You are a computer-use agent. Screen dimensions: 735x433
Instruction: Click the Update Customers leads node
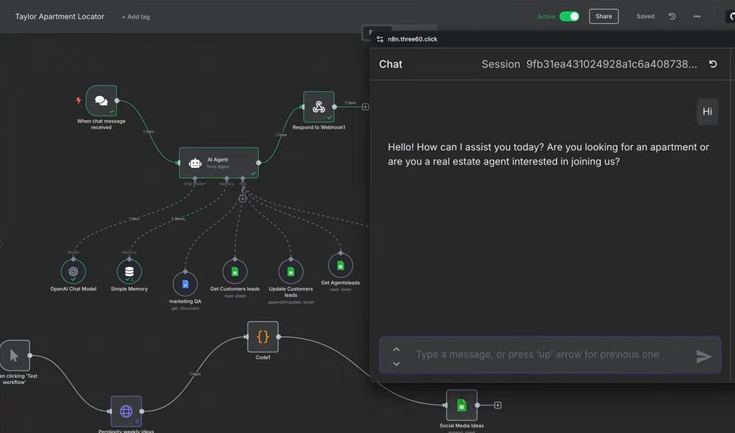point(291,271)
